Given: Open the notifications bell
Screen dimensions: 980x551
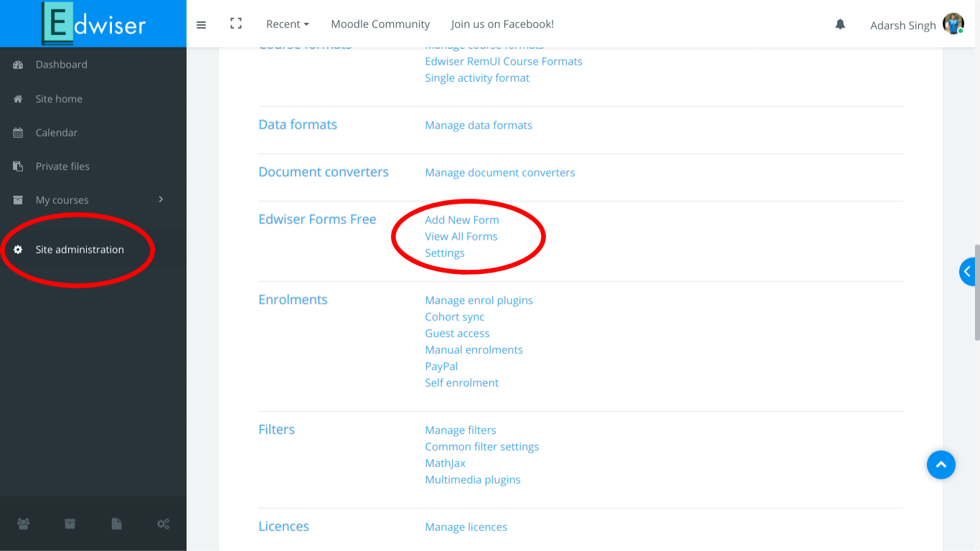Looking at the screenshot, I should pyautogui.click(x=840, y=24).
